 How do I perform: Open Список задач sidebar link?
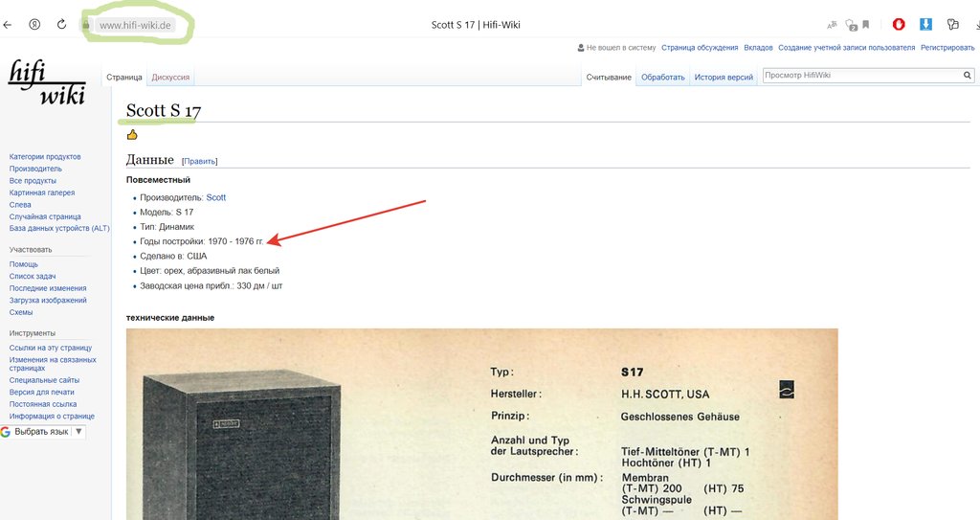pos(33,276)
